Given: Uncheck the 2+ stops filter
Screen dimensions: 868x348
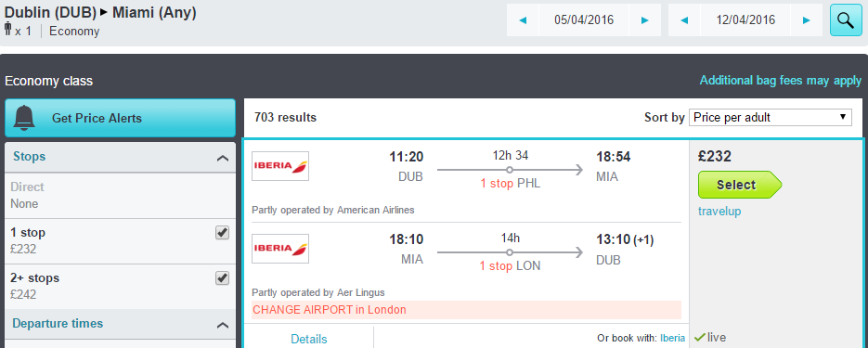Looking at the screenshot, I should pyautogui.click(x=222, y=277).
